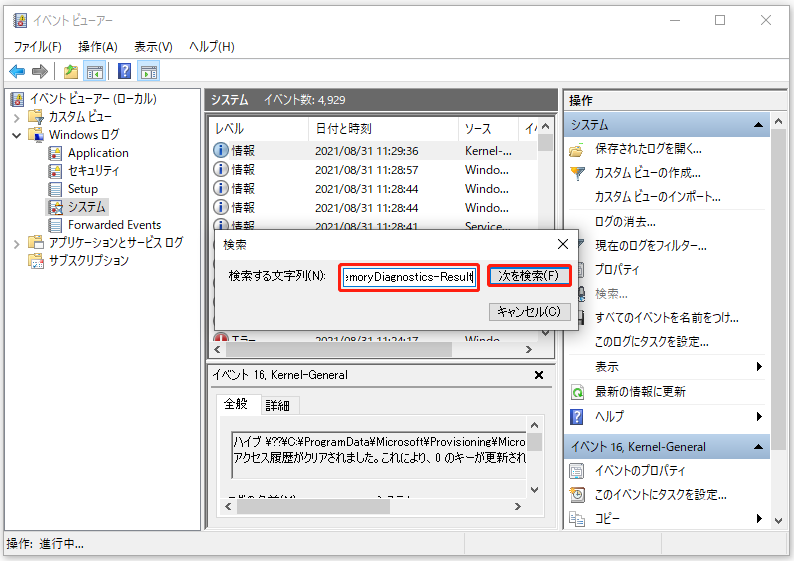Expand the ヘルプ submenu arrow
The height and width of the screenshot is (561, 794).
(x=759, y=417)
